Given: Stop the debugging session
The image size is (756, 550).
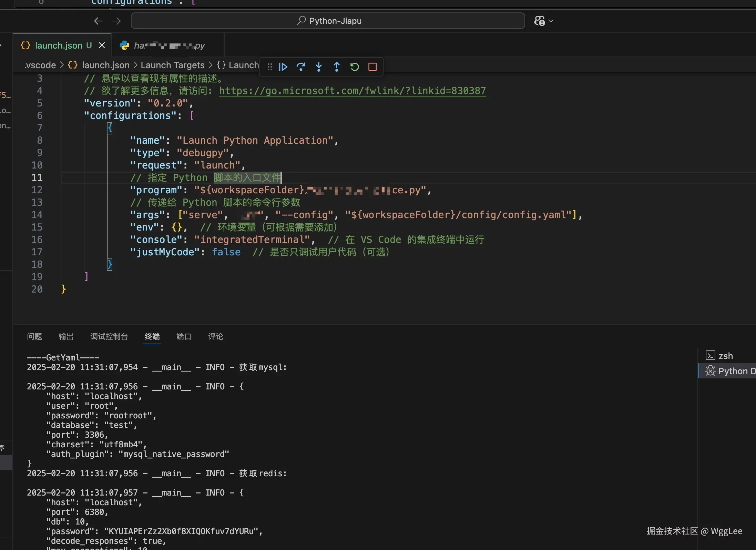Looking at the screenshot, I should coord(372,67).
